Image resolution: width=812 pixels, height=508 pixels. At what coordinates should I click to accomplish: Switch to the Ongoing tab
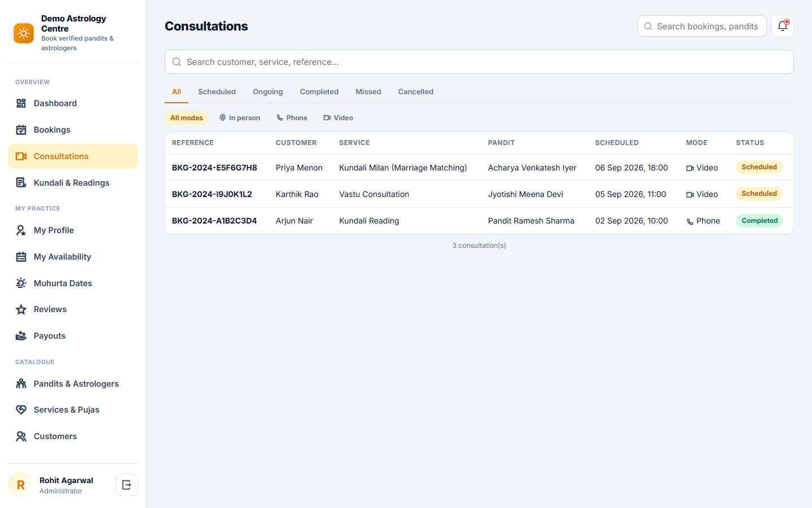268,92
